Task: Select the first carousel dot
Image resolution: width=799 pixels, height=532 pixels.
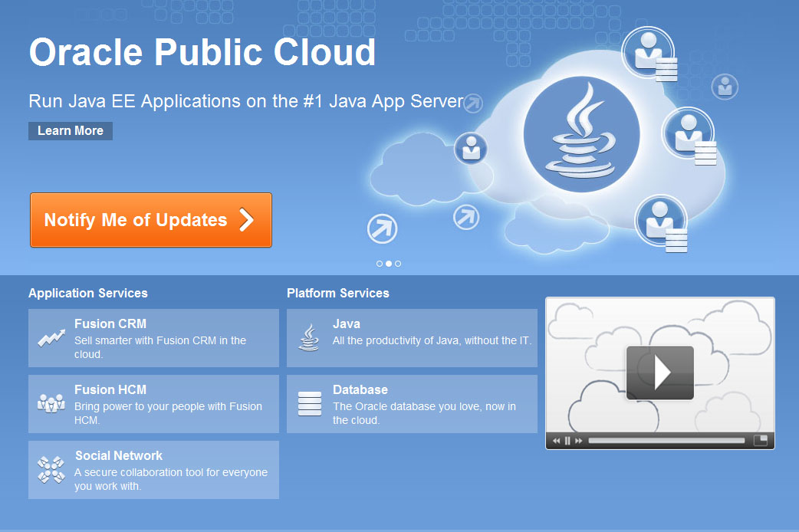Action: [x=379, y=264]
